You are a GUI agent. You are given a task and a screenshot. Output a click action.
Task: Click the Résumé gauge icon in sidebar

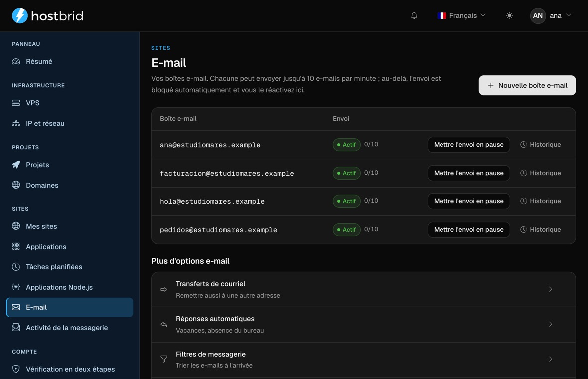pos(16,61)
